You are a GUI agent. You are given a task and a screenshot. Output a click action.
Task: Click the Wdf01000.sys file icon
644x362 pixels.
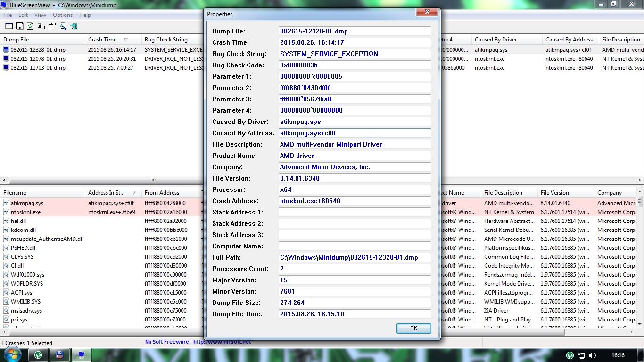(x=6, y=275)
